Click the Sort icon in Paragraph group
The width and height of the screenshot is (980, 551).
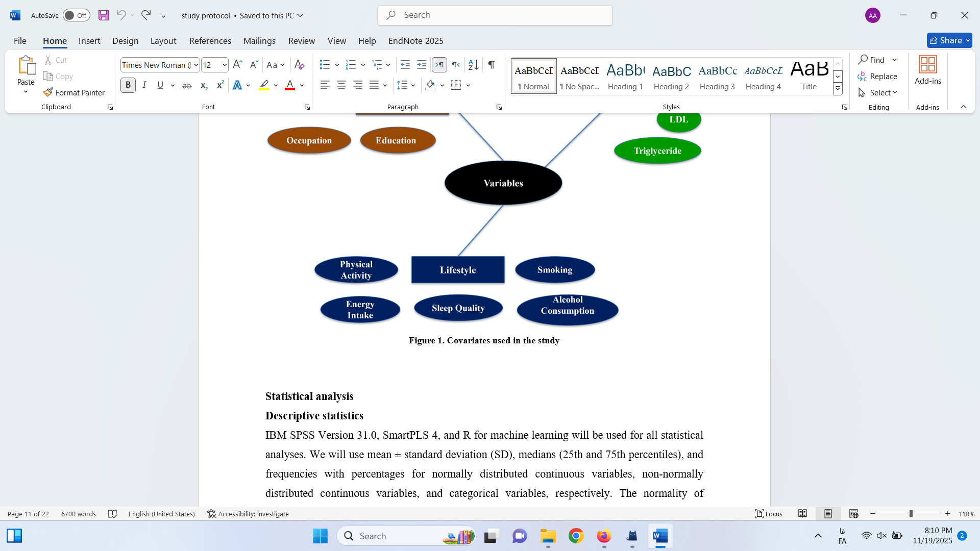click(473, 65)
